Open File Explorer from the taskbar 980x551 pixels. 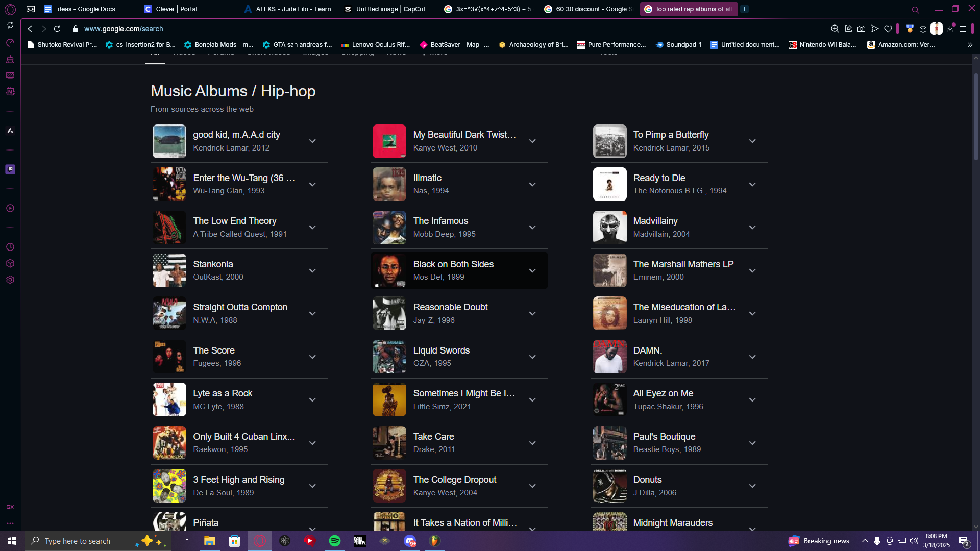(x=210, y=541)
